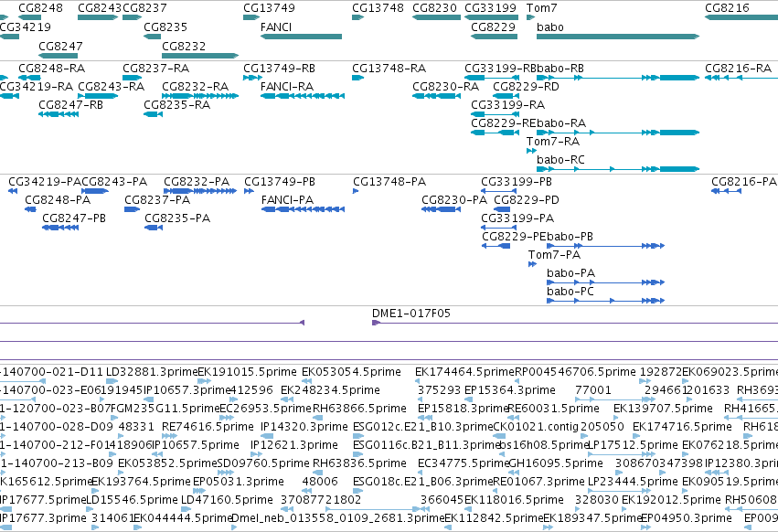This screenshot has width=778, height=532.
Task: Select the FANCI-PA protein glyph
Action: [303, 209]
